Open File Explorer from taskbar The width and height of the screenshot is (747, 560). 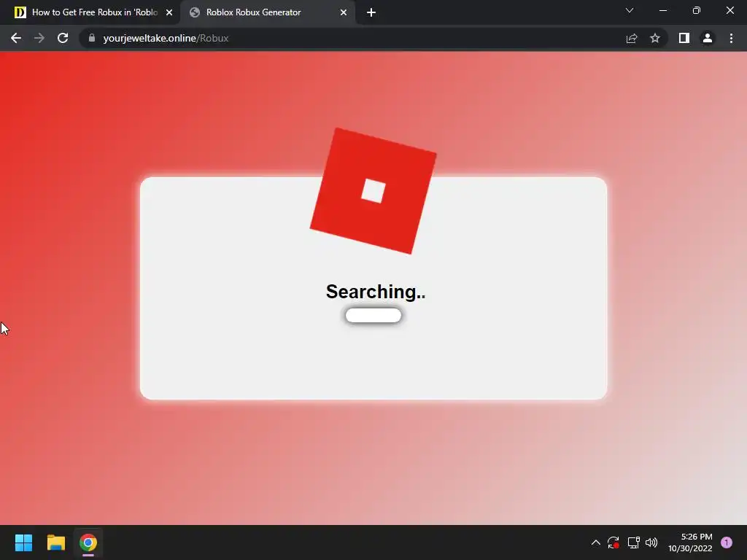click(x=55, y=542)
